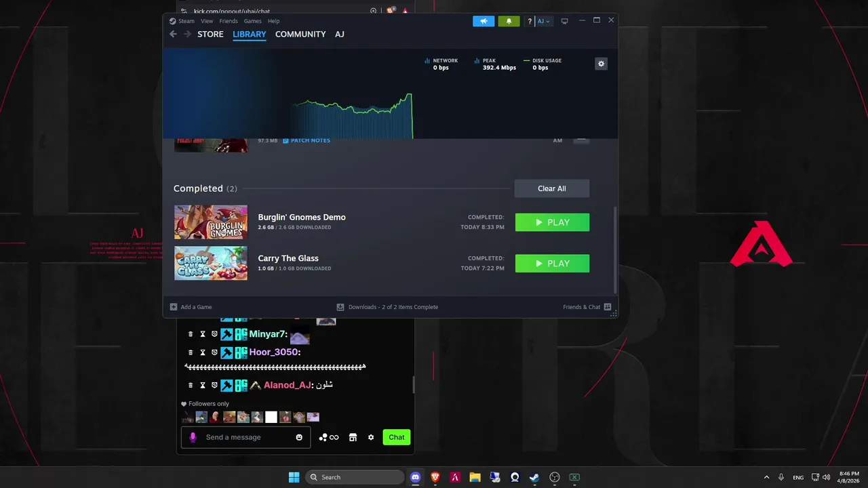Click the Burglin' Gnomes thumbnail
The image size is (868, 488).
coord(211,222)
